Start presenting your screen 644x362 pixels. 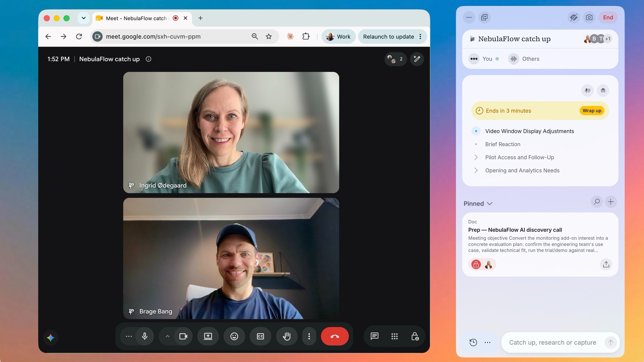(208, 336)
